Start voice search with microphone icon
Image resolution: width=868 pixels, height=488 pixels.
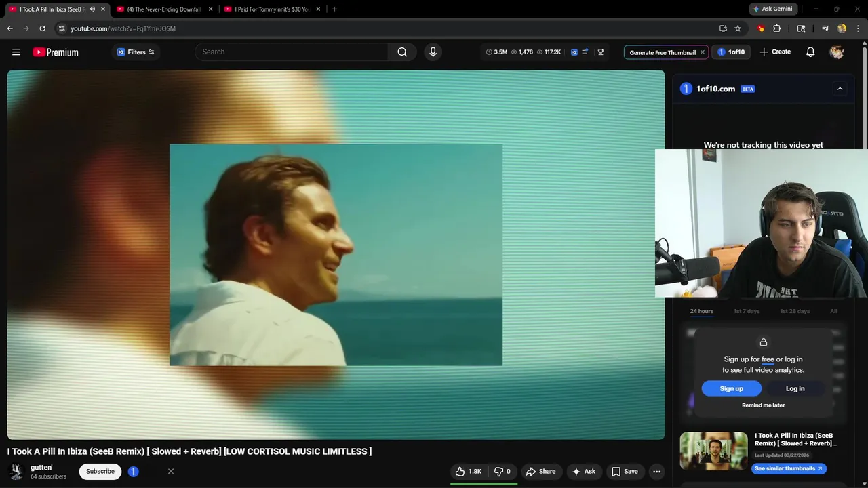(433, 52)
